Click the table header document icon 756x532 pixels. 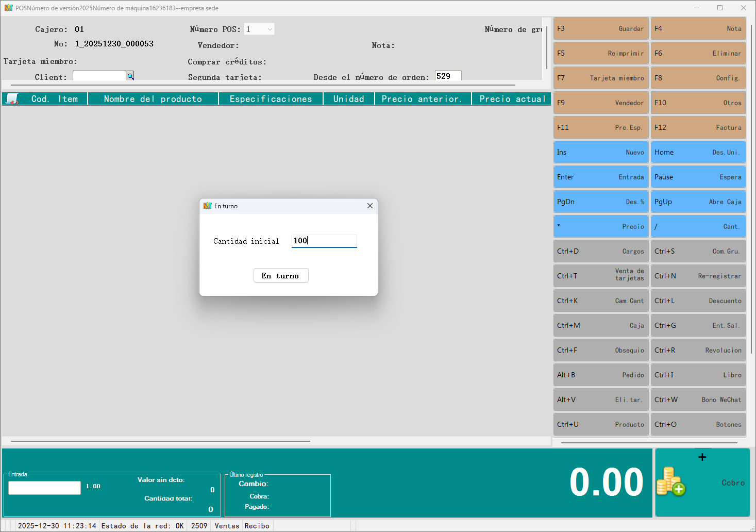click(12, 98)
